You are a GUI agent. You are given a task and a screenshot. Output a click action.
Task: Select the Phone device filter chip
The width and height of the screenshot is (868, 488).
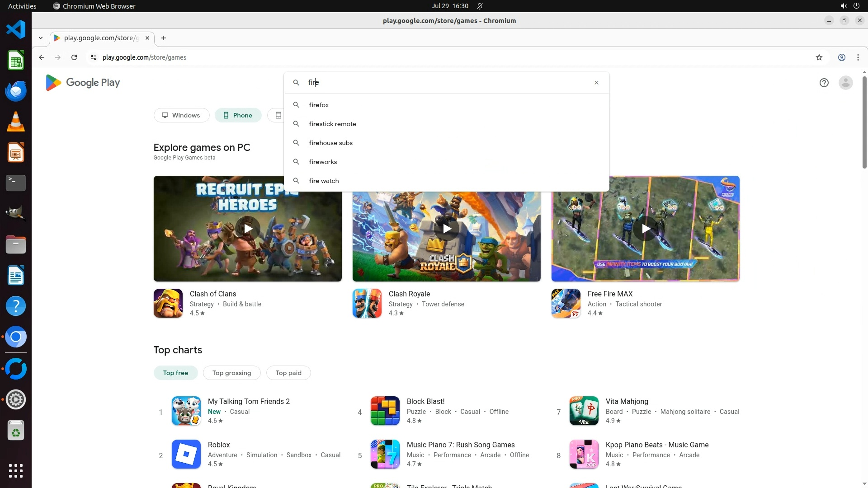tap(238, 115)
